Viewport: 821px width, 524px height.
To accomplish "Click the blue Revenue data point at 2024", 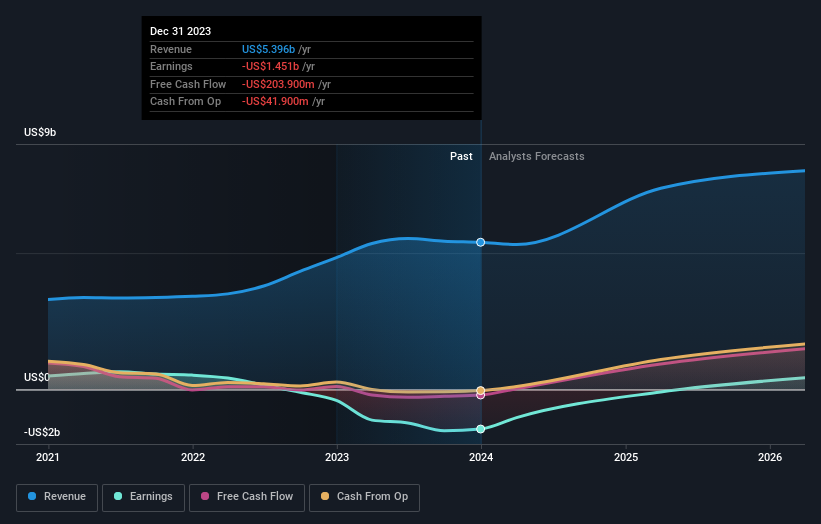I will (481, 242).
